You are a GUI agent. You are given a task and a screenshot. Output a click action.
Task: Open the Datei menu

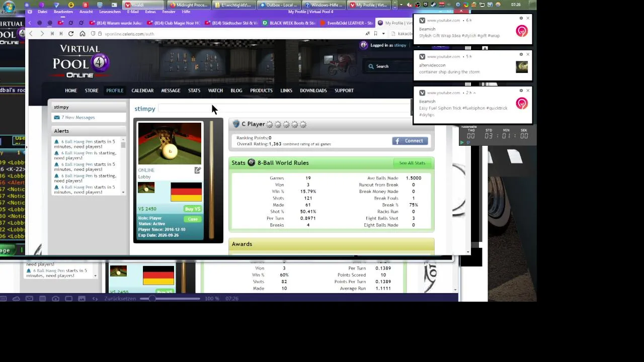coord(42,12)
